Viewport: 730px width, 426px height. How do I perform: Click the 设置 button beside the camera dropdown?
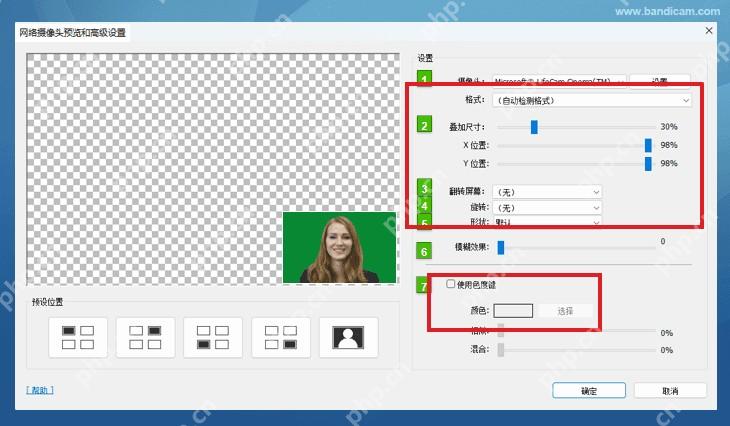[x=660, y=81]
